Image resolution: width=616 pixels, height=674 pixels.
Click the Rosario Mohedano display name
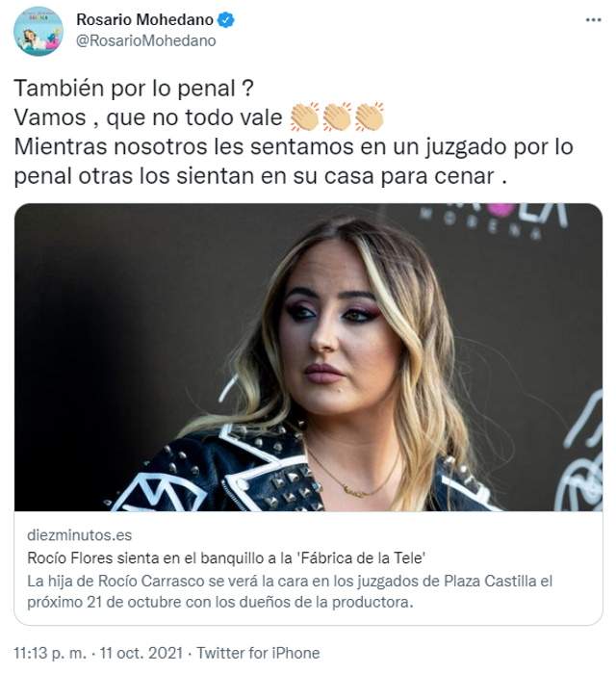point(144,19)
